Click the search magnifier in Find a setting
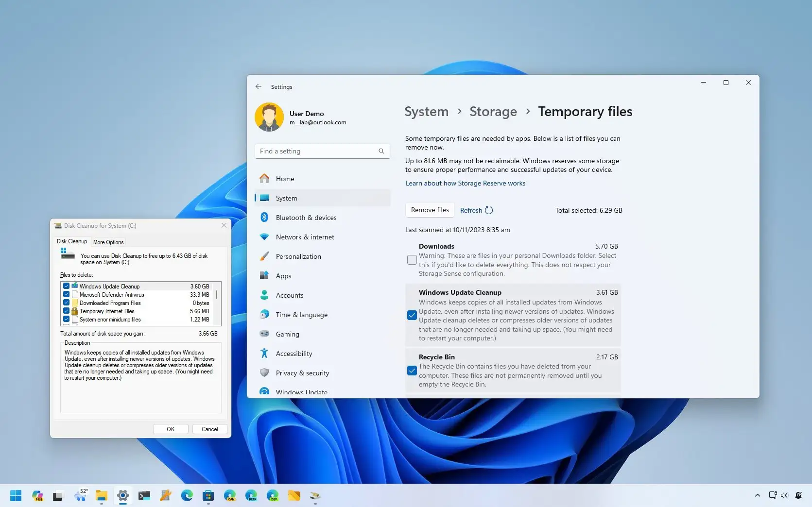 (381, 151)
